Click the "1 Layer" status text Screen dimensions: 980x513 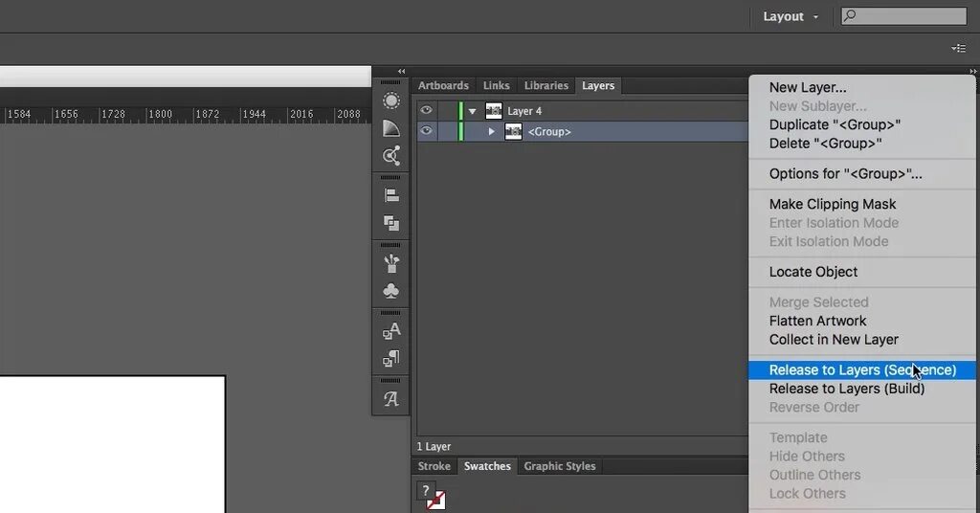point(434,447)
